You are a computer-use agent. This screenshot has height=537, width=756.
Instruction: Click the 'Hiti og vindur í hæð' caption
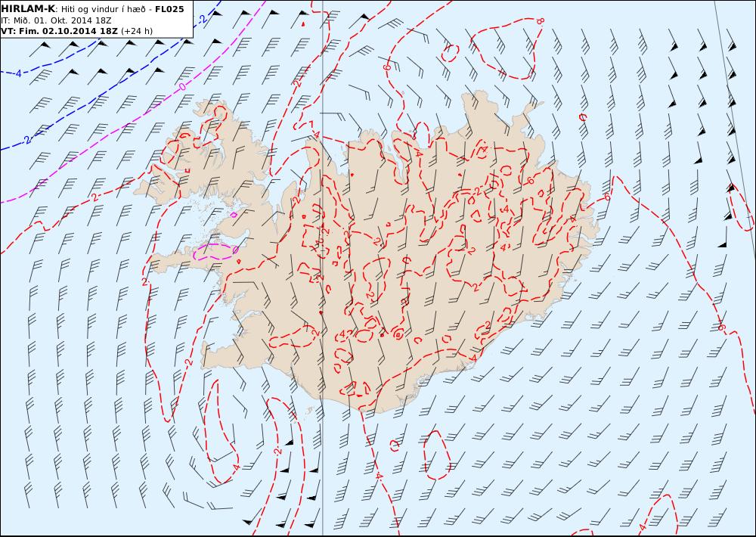103,10
